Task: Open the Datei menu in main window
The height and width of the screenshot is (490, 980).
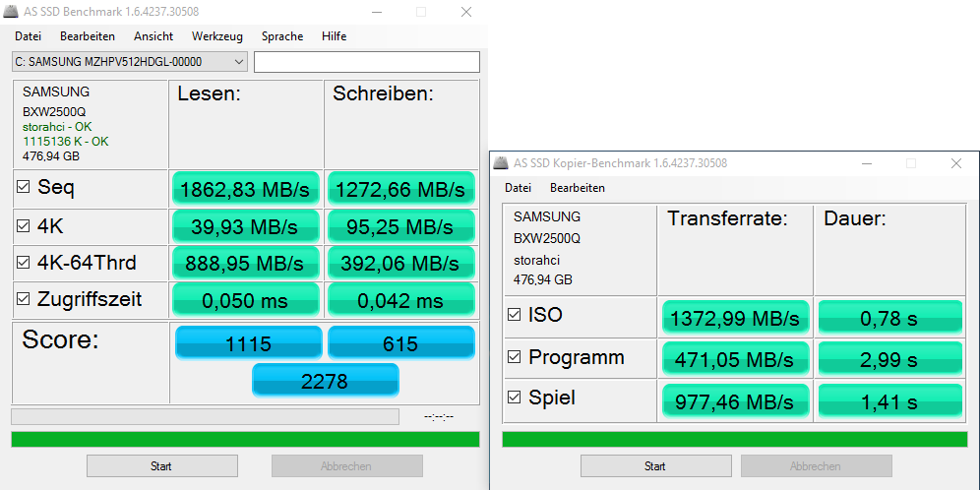Action: pyautogui.click(x=29, y=36)
